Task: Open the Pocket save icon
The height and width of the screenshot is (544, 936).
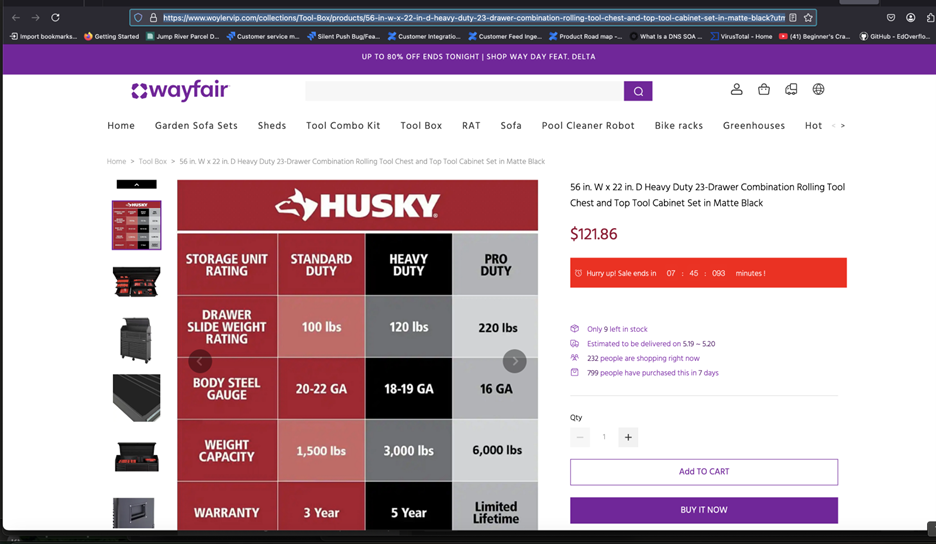Action: 891,18
